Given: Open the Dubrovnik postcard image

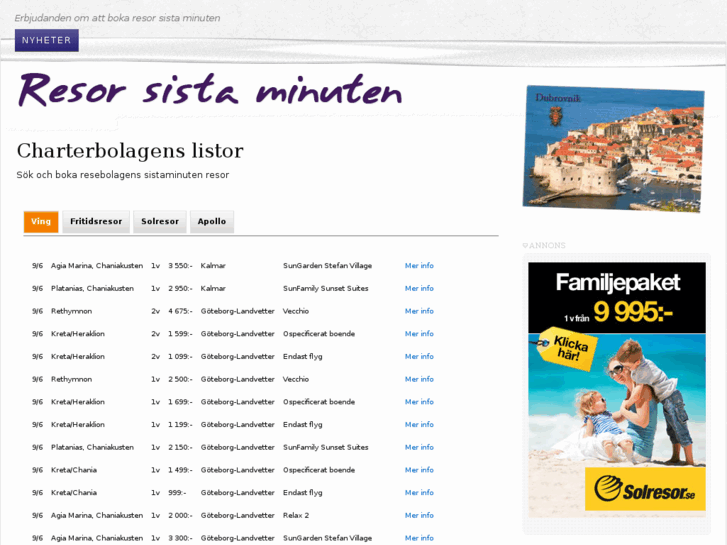Looking at the screenshot, I should click(613, 148).
